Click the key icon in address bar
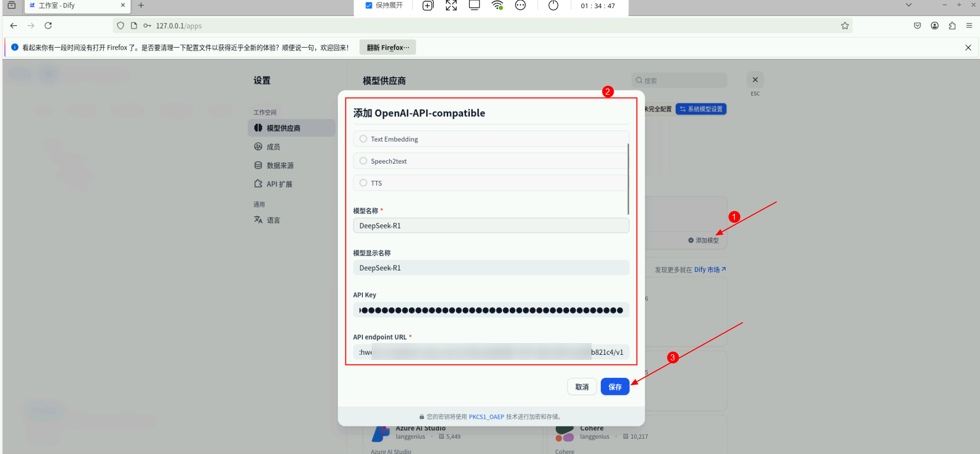980x454 pixels. pos(147,26)
